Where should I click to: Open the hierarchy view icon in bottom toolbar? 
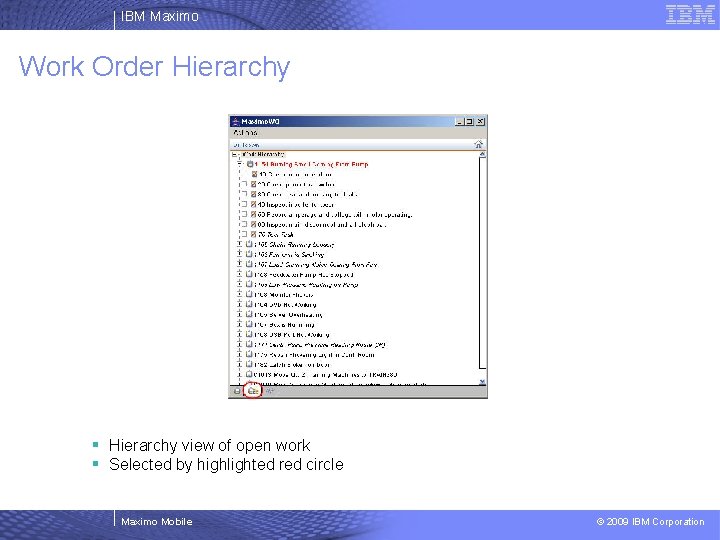tap(253, 391)
